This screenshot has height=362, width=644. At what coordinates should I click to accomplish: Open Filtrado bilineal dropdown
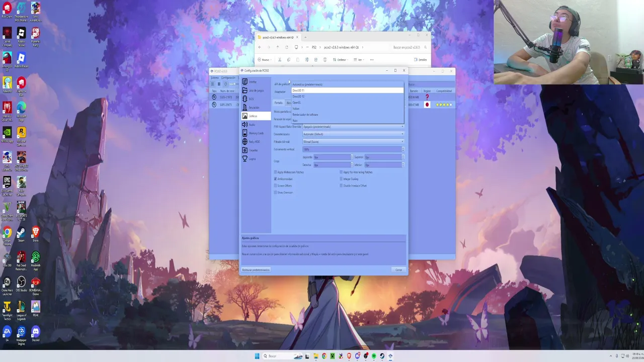coord(353,142)
